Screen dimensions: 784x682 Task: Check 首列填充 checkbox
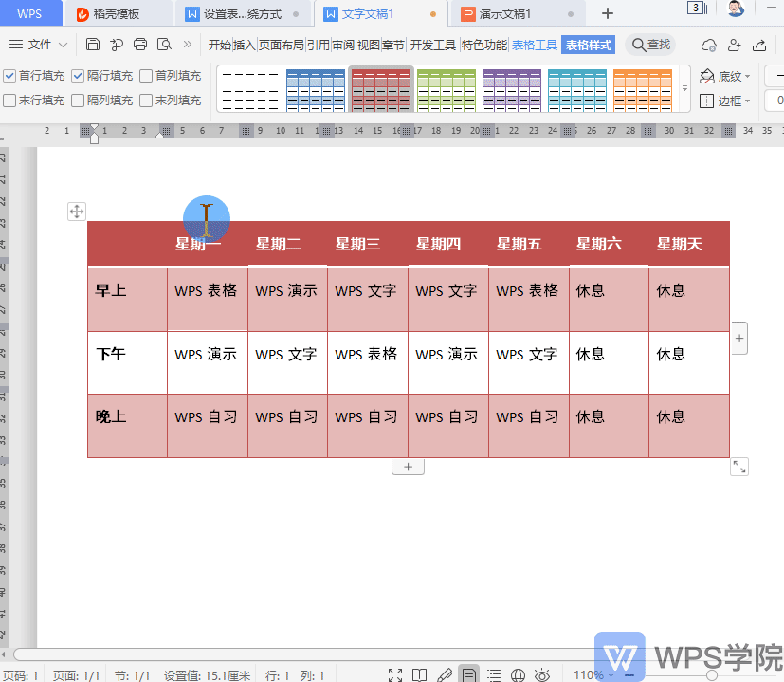click(146, 76)
